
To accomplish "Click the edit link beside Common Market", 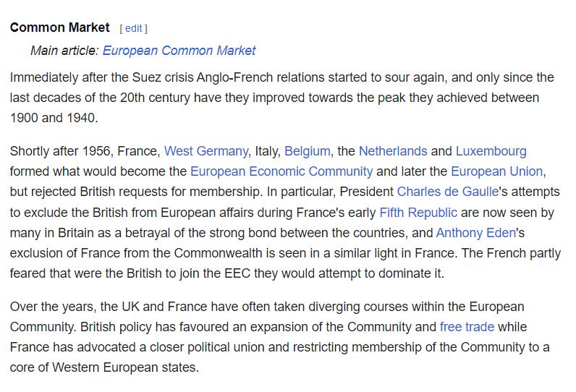I will (x=133, y=28).
